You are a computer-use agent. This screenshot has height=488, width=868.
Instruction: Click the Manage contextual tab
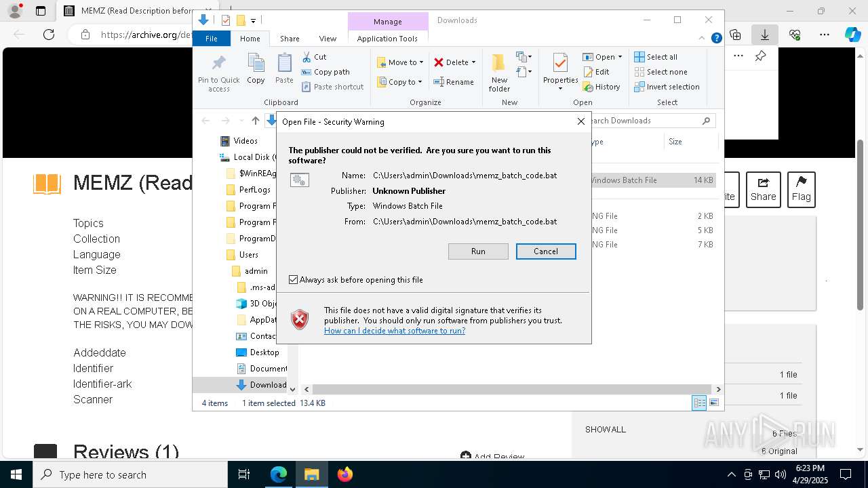[x=388, y=22]
